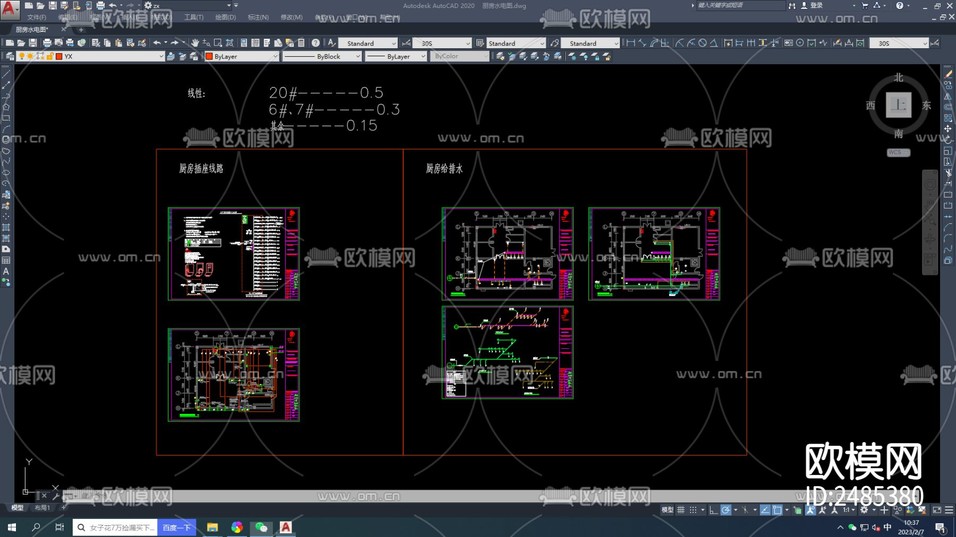Click the customization menu icon in status bar

pos(949,510)
